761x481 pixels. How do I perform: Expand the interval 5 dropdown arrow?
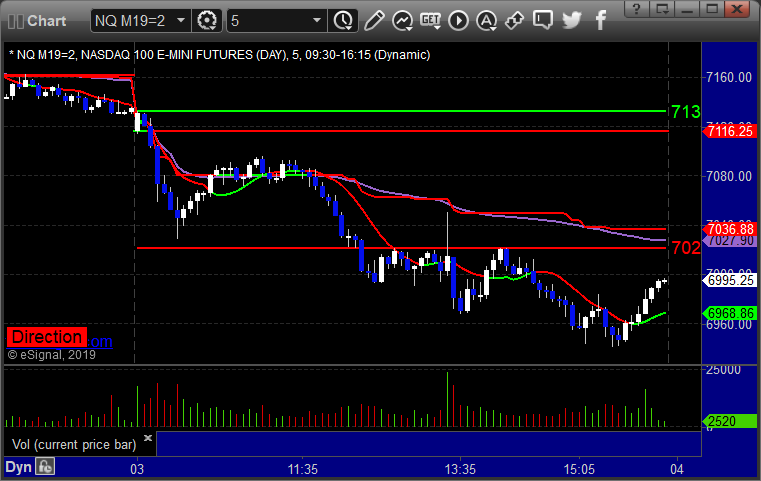click(x=317, y=21)
